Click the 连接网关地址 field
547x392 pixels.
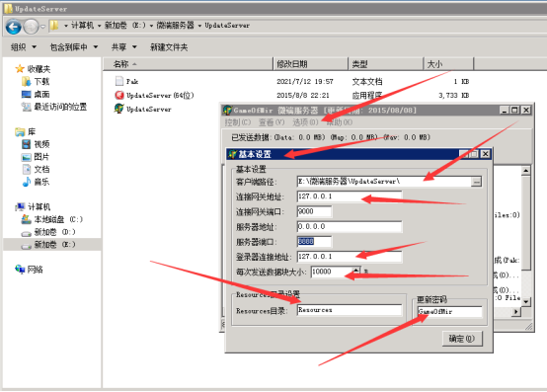[x=350, y=196]
